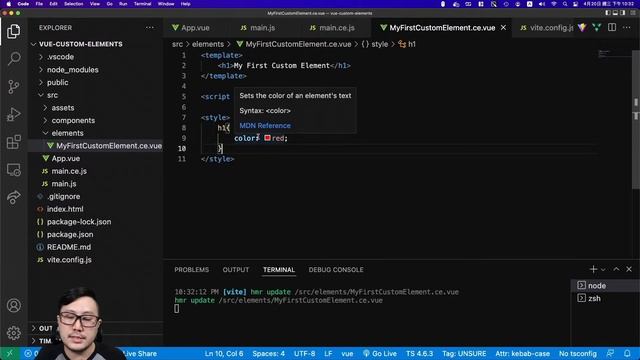Open editor more actions ellipsis
640x360 pixels.
tap(627, 28)
